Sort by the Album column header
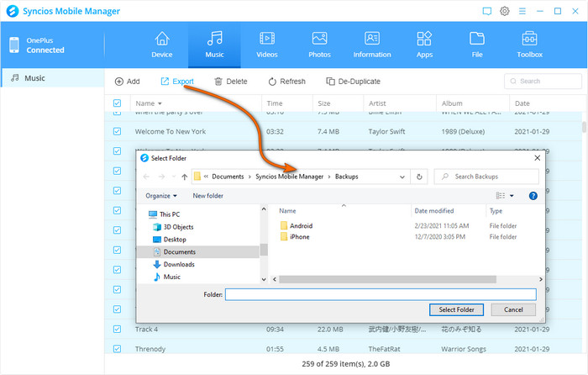 point(452,103)
